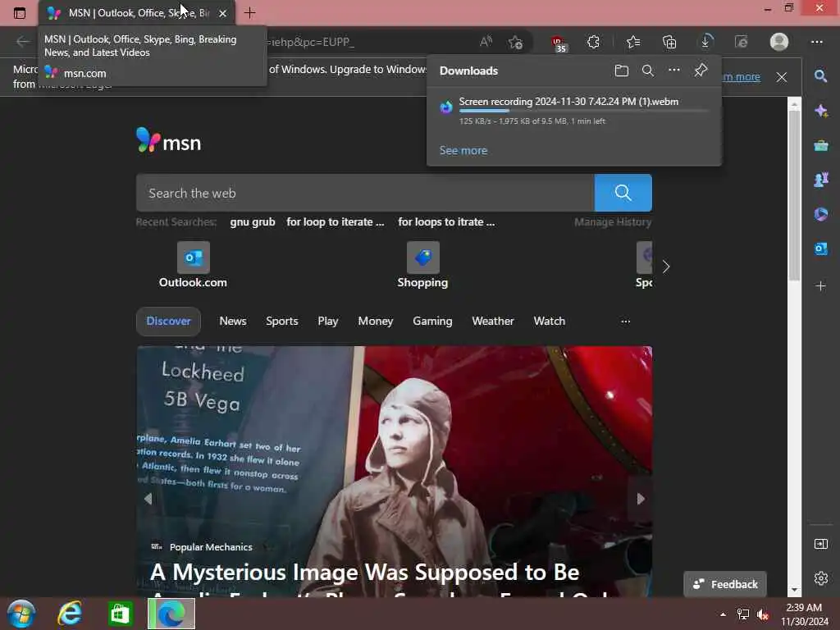This screenshot has width=840, height=630.
Task: Click the download progress bar
Action: click(x=584, y=111)
